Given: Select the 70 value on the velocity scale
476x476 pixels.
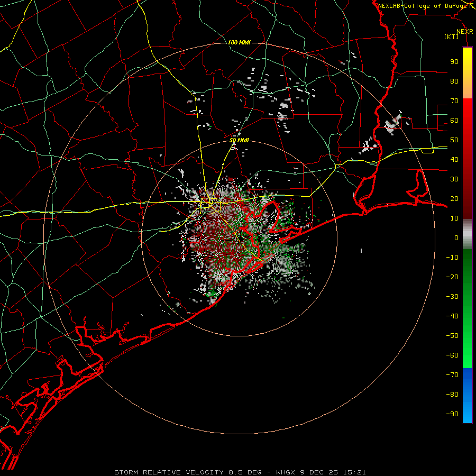Looking at the screenshot, I should 454,101.
